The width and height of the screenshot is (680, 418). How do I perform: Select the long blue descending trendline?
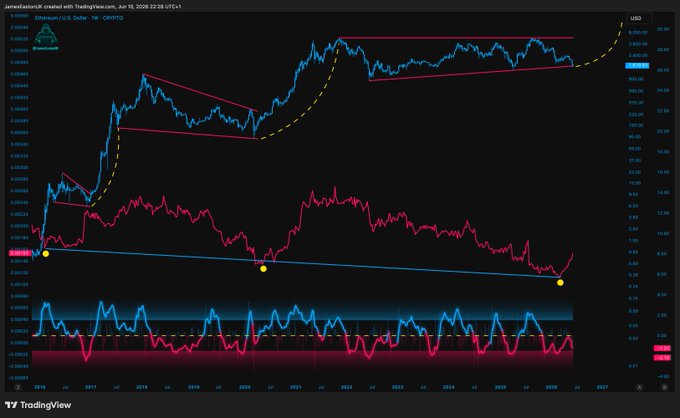pyautogui.click(x=304, y=263)
